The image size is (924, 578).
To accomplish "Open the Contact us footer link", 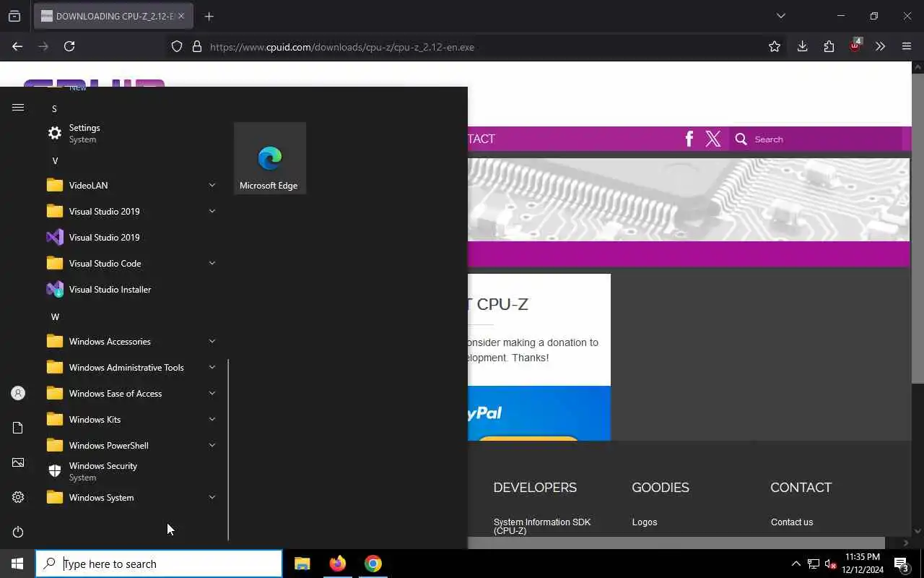I will point(792,522).
